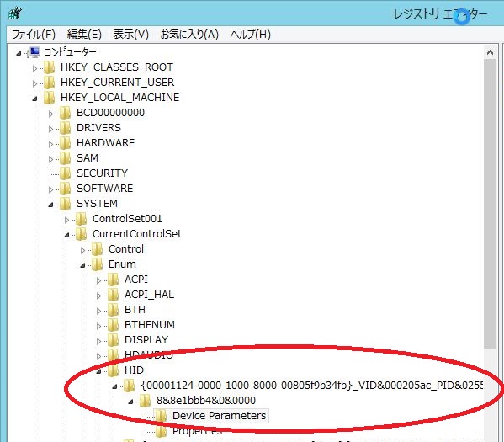Select the 8&8e1bbb4&0&0000 key label
Viewport: 504px width, 442px height.
[206, 401]
